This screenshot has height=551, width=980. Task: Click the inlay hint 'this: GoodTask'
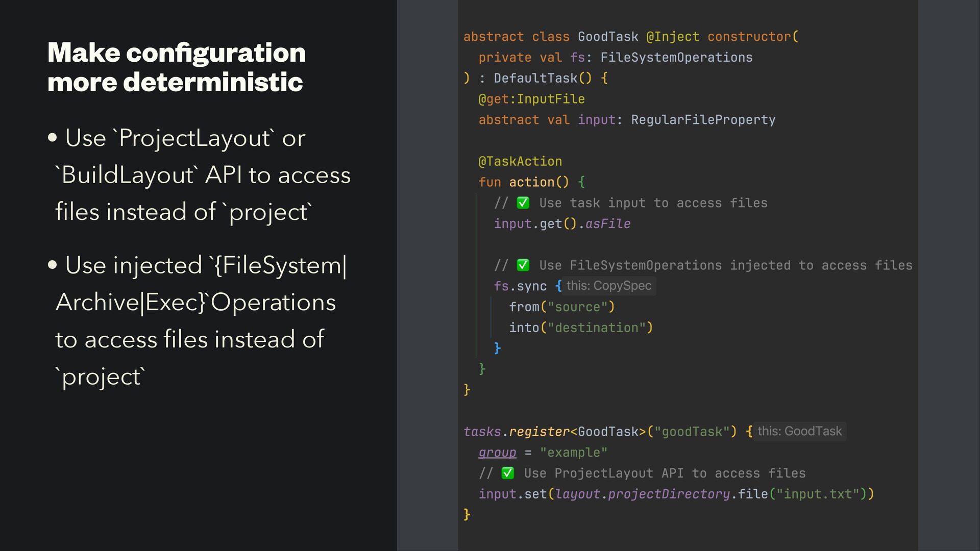click(x=800, y=432)
